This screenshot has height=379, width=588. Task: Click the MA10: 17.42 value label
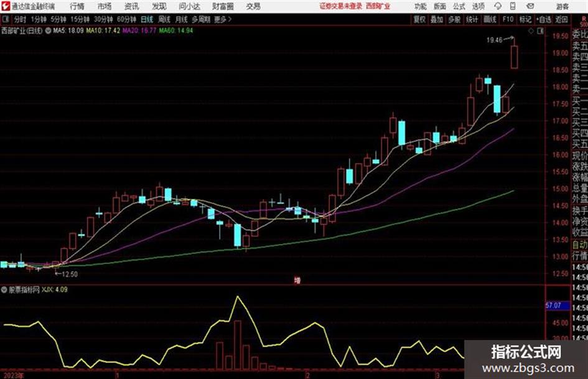click(103, 30)
